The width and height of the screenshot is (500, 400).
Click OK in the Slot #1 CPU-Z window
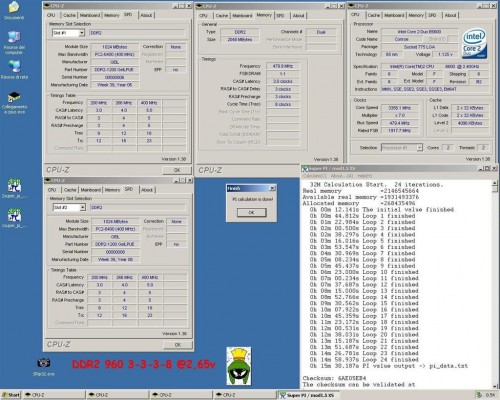(177, 170)
